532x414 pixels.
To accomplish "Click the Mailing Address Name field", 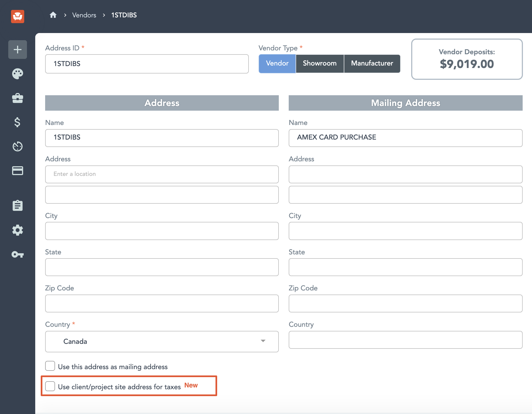I will pos(406,138).
